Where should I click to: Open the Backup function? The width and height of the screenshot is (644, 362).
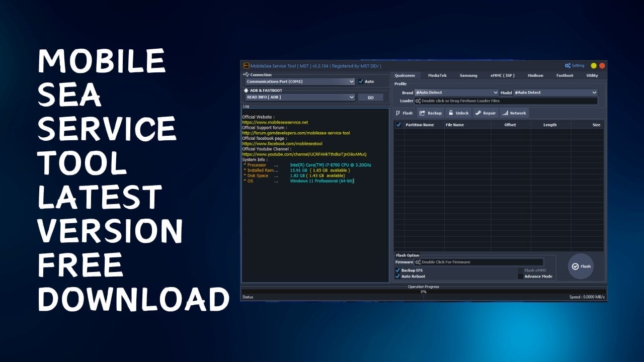coord(423,113)
